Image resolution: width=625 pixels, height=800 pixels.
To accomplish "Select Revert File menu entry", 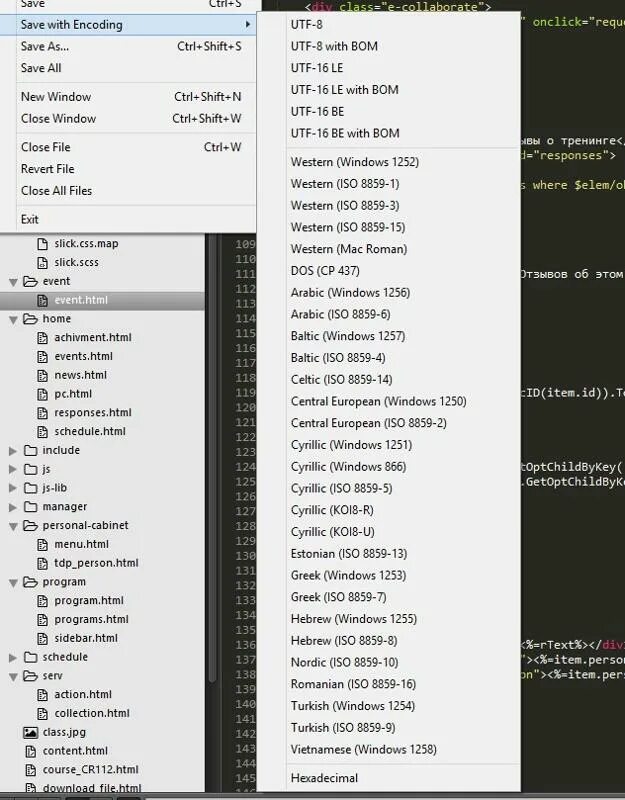I will tap(128, 169).
